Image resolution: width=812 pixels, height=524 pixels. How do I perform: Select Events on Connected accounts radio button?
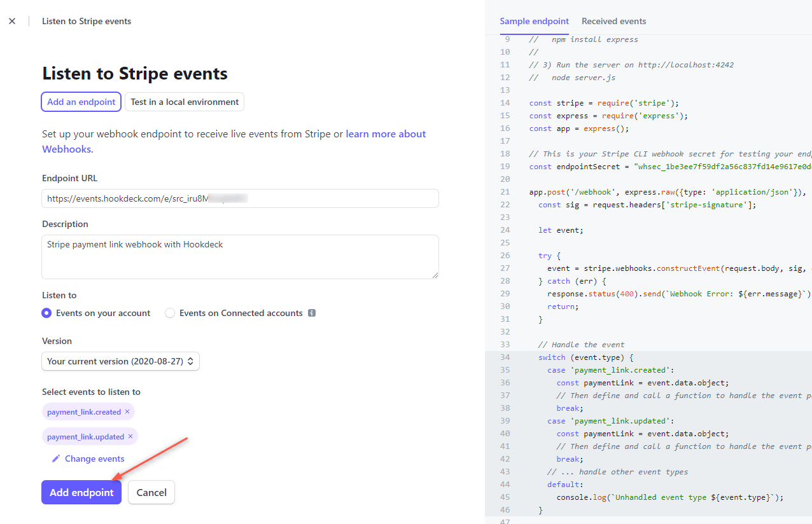coord(170,313)
